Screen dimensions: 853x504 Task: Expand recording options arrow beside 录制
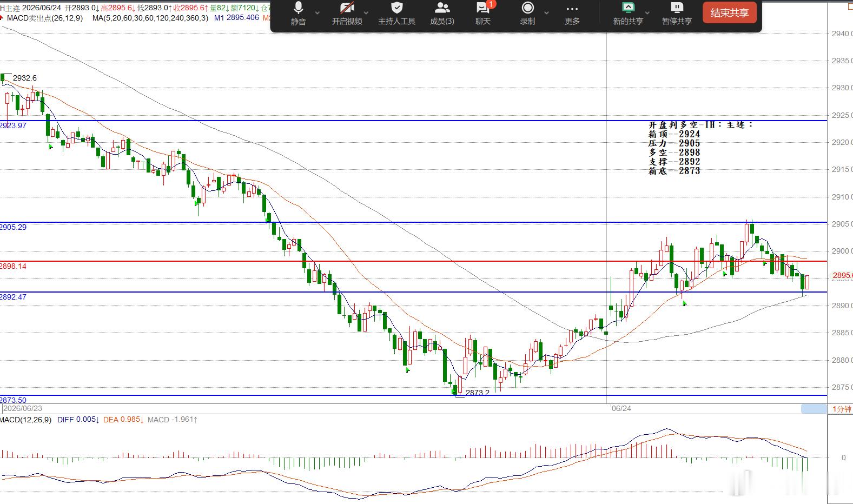point(546,12)
